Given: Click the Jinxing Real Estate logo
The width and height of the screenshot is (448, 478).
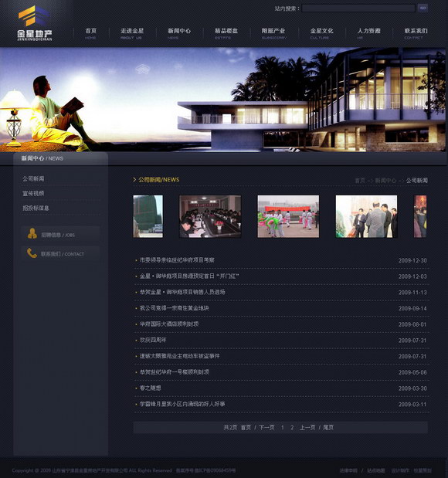Looking at the screenshot, I should (x=35, y=23).
